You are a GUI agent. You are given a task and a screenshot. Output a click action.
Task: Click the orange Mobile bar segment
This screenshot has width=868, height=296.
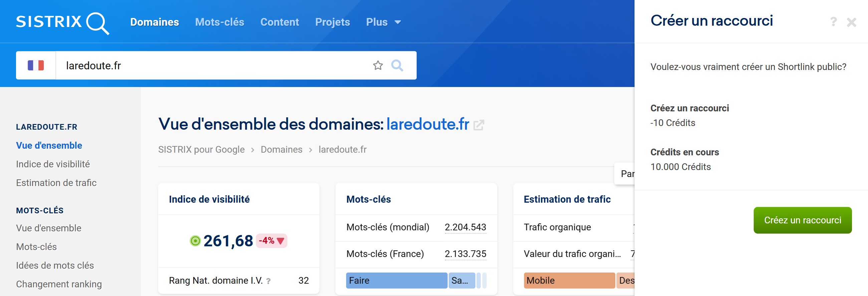point(569,281)
